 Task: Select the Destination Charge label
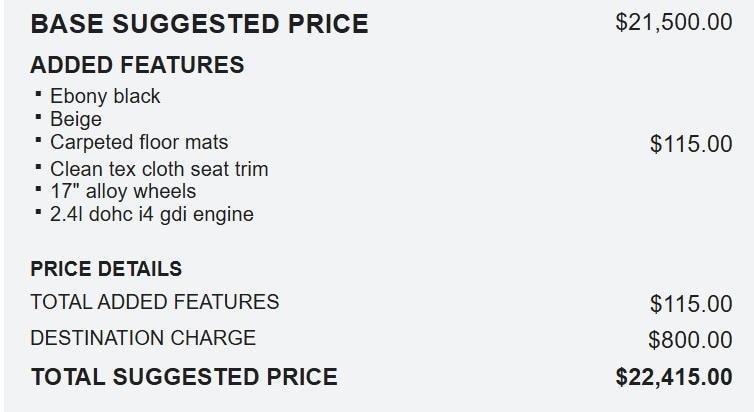pyautogui.click(x=143, y=338)
